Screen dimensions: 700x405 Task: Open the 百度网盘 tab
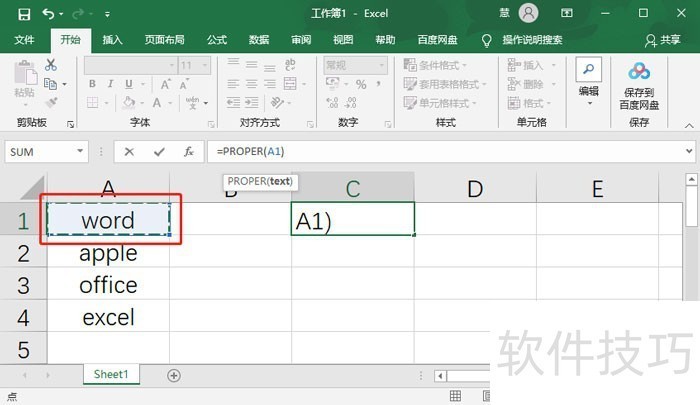click(437, 40)
